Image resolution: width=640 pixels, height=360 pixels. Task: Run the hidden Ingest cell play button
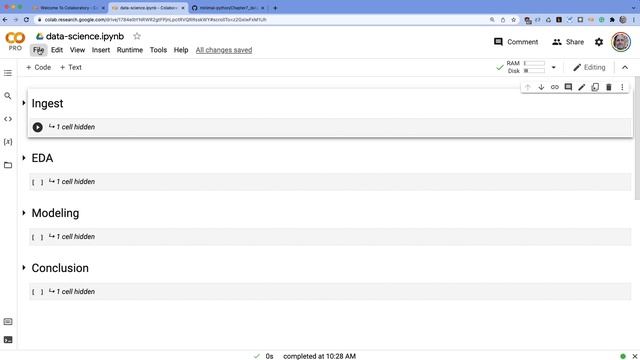click(38, 127)
